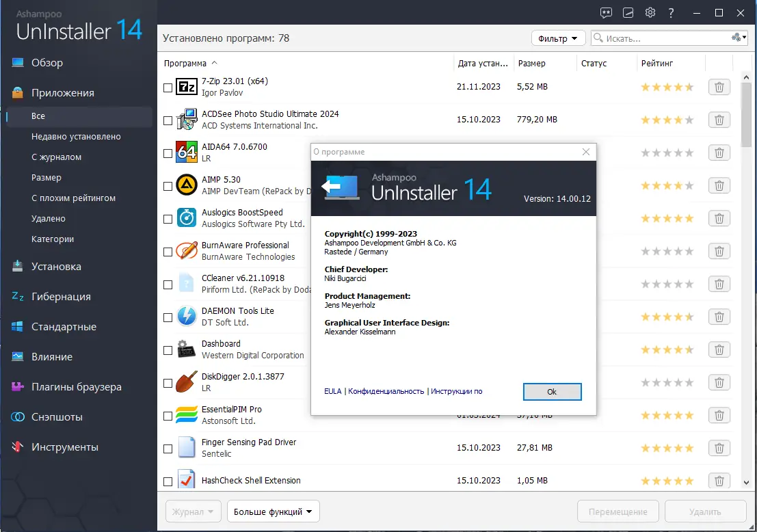
Task: Set 7-Zip star rating
Action: (x=667, y=87)
